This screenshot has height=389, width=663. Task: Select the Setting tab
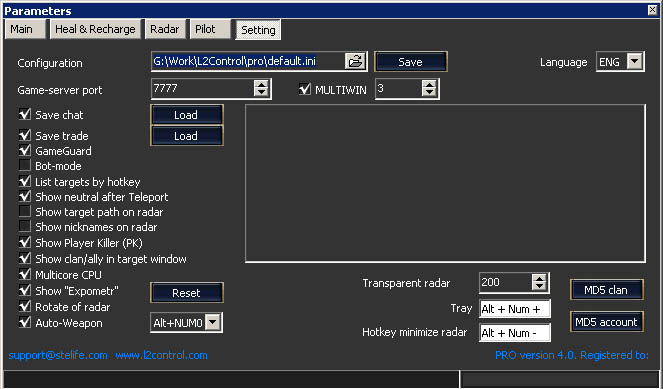258,30
